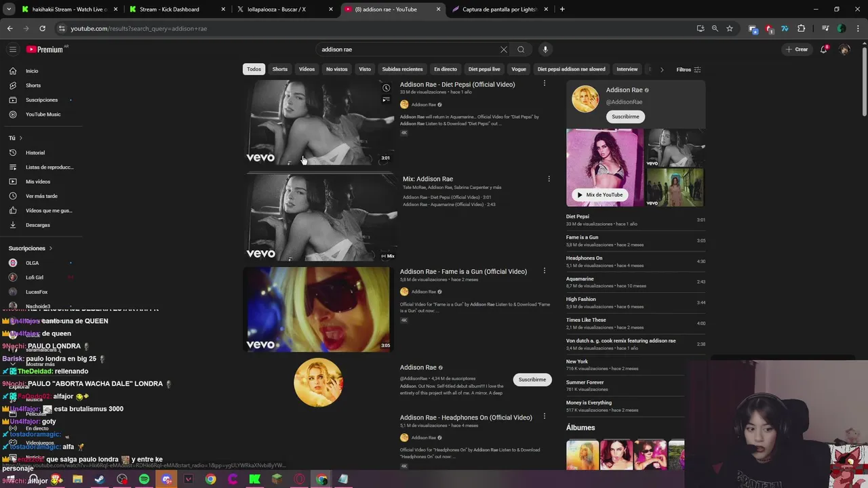This screenshot has width=868, height=488.
Task: Open Discord from the taskbar
Action: point(166,479)
